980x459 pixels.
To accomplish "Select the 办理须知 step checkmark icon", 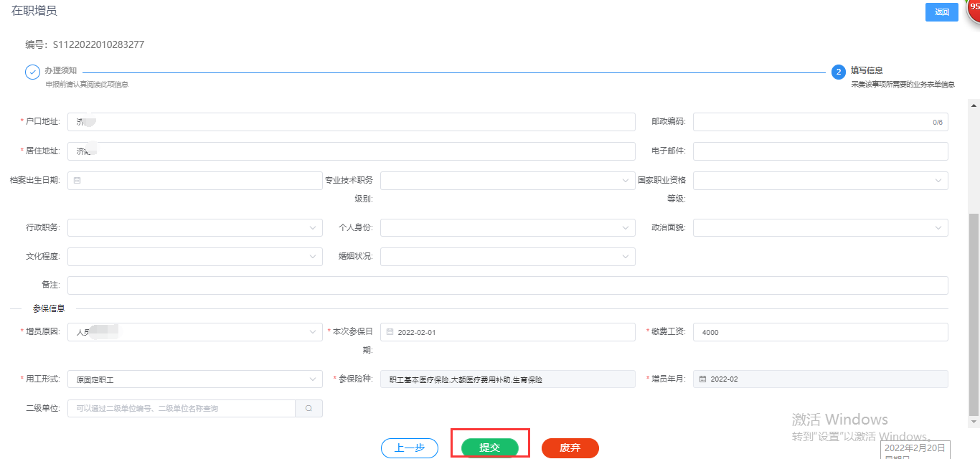I will (x=32, y=72).
